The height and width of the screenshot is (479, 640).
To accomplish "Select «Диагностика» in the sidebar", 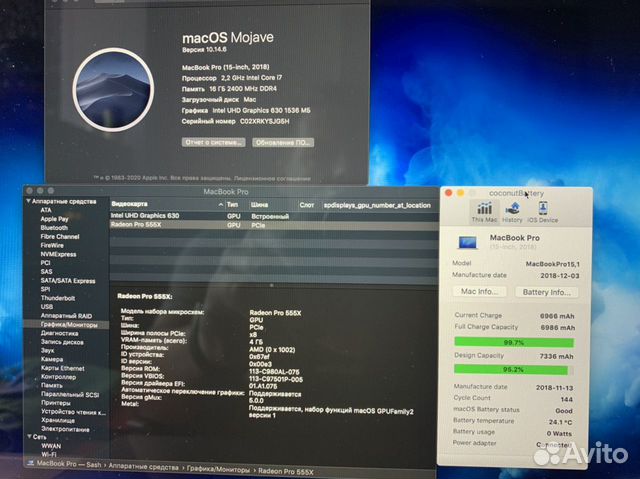I will (x=59, y=333).
